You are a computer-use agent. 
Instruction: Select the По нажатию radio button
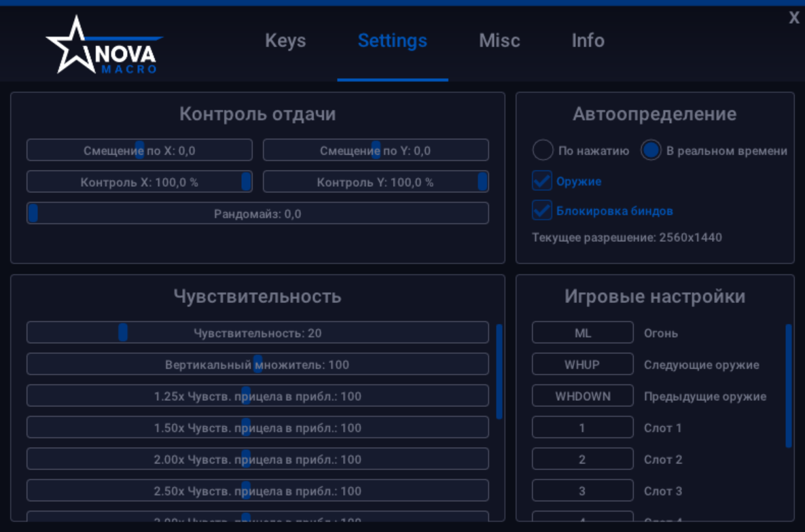[543, 150]
